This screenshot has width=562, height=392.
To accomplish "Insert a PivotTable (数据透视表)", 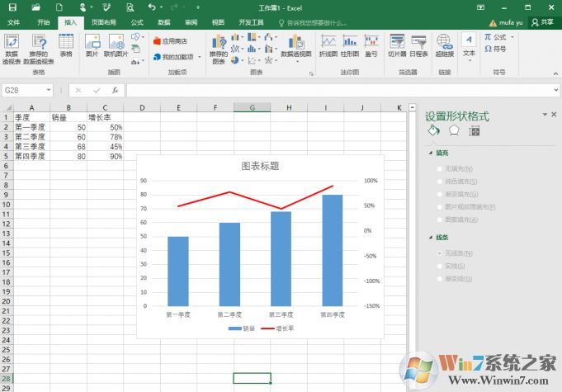I will (x=12, y=50).
